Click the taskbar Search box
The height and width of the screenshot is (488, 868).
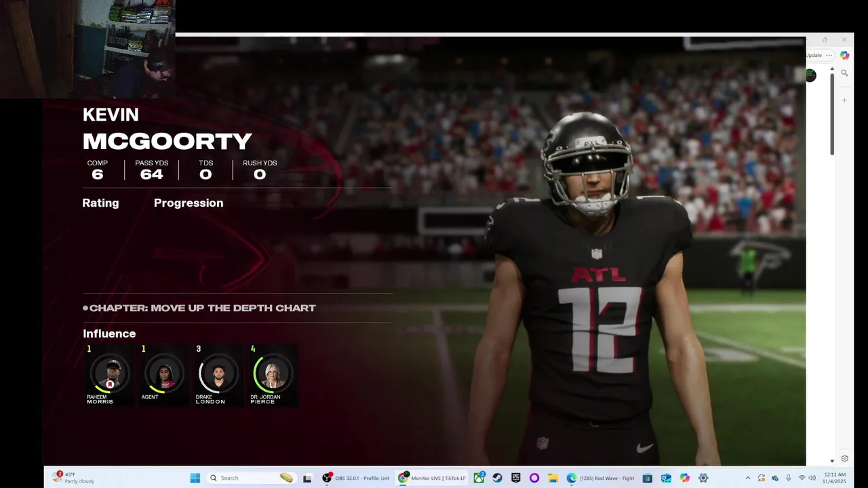251,478
